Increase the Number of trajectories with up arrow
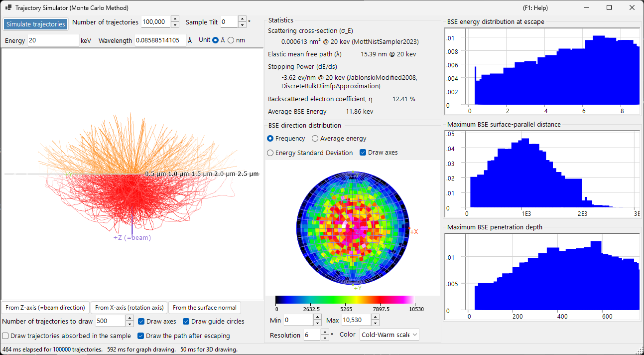The width and height of the screenshot is (644, 355). click(x=175, y=19)
